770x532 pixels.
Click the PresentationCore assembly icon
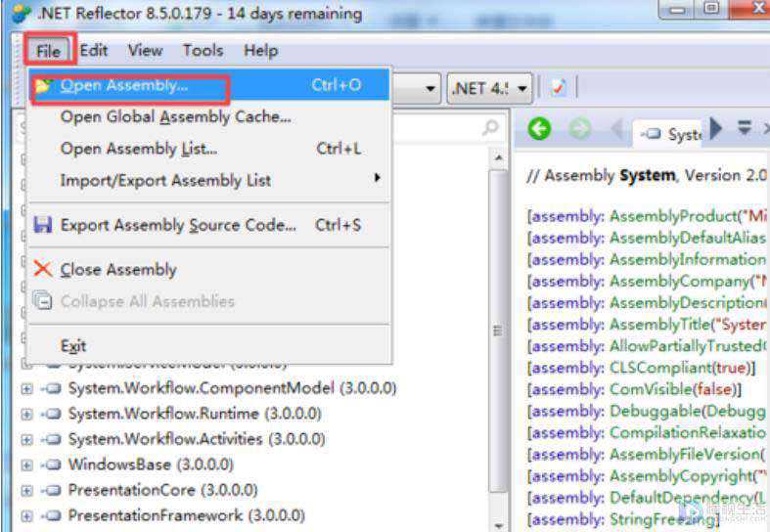tap(51, 490)
